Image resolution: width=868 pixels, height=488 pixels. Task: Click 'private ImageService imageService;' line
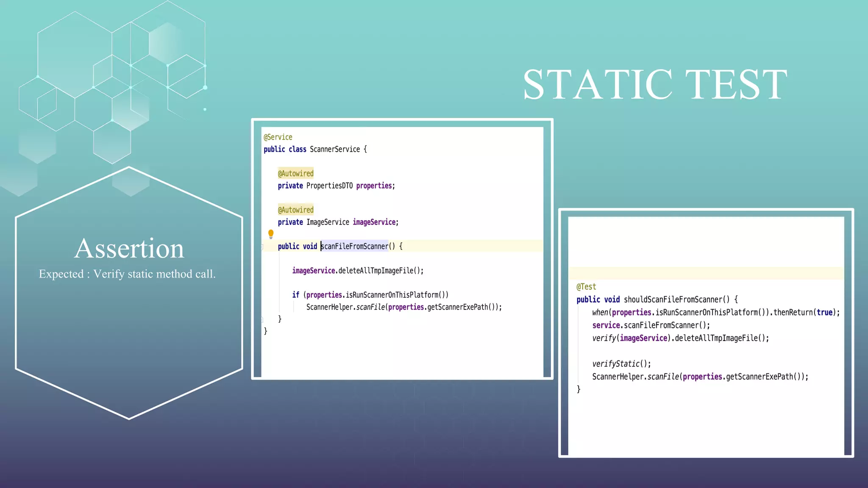tap(338, 222)
